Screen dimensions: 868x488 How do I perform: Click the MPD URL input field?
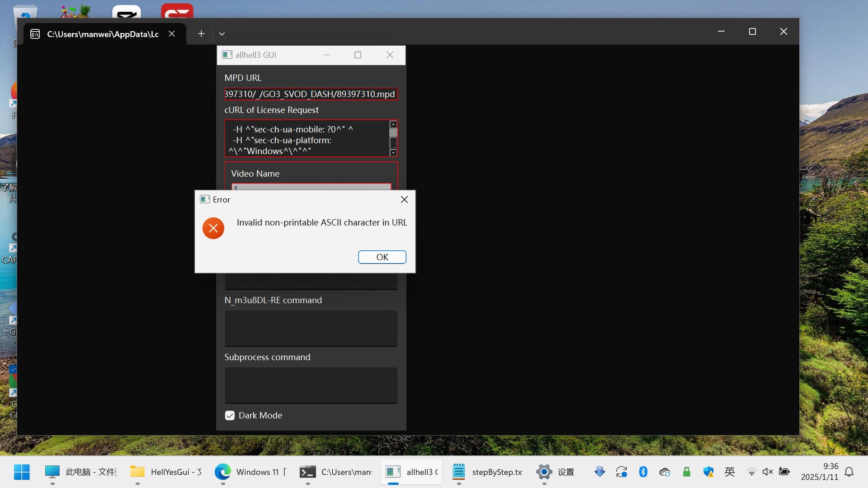(x=311, y=94)
